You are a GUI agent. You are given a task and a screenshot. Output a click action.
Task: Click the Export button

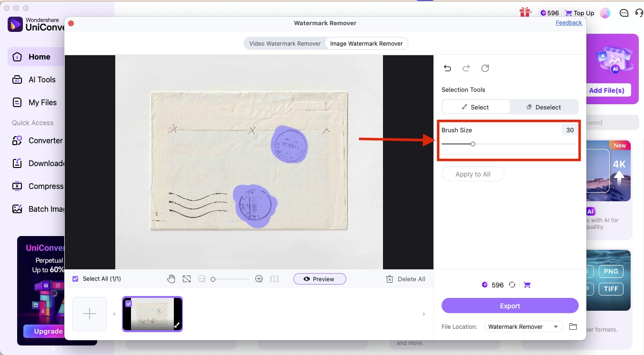click(510, 306)
